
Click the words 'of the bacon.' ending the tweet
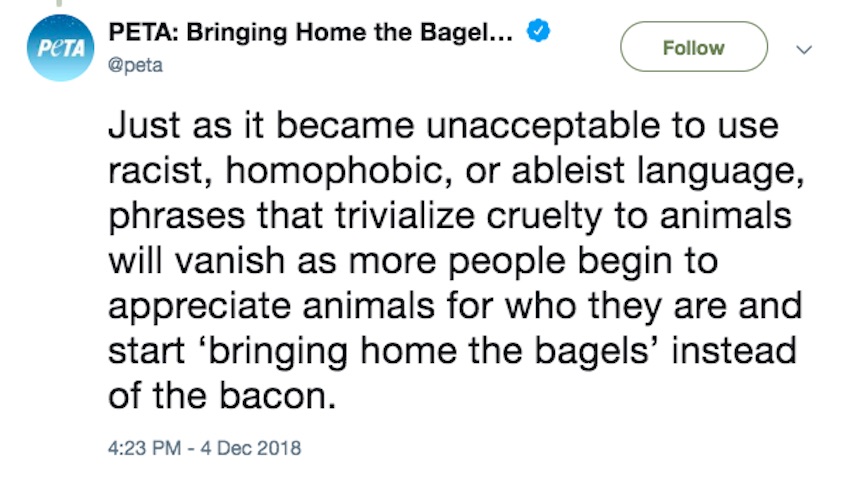[x=222, y=395]
